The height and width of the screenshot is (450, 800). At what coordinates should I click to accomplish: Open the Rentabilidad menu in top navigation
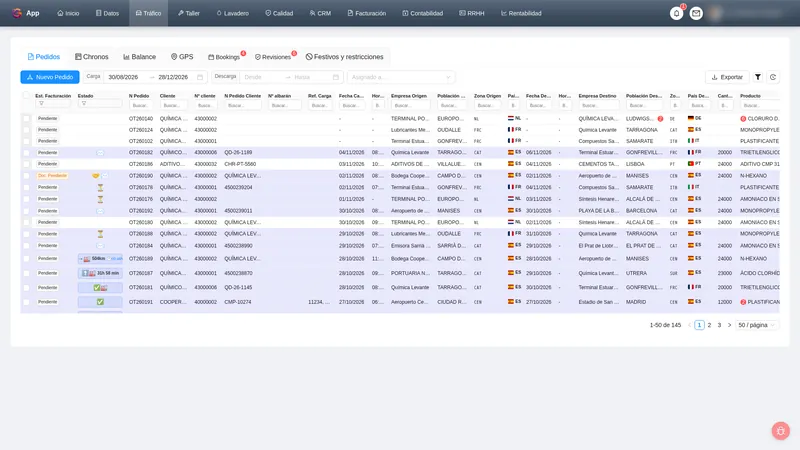click(x=521, y=13)
